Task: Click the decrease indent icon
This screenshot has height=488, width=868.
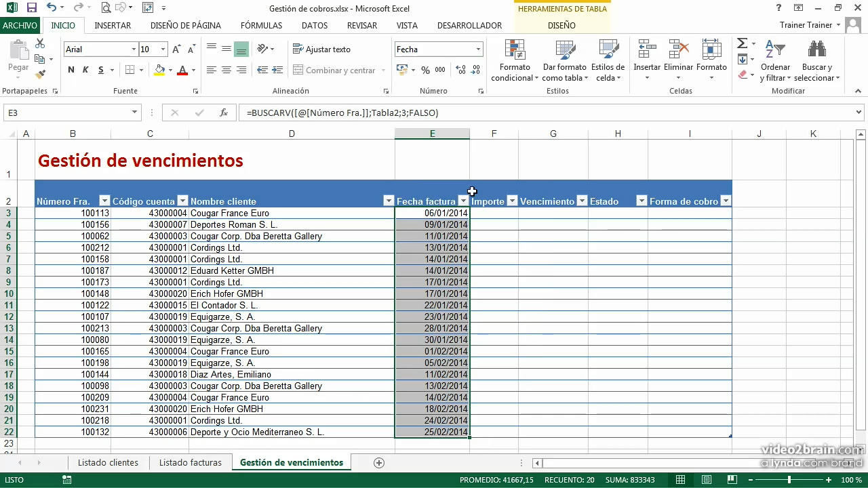Action: (x=262, y=70)
